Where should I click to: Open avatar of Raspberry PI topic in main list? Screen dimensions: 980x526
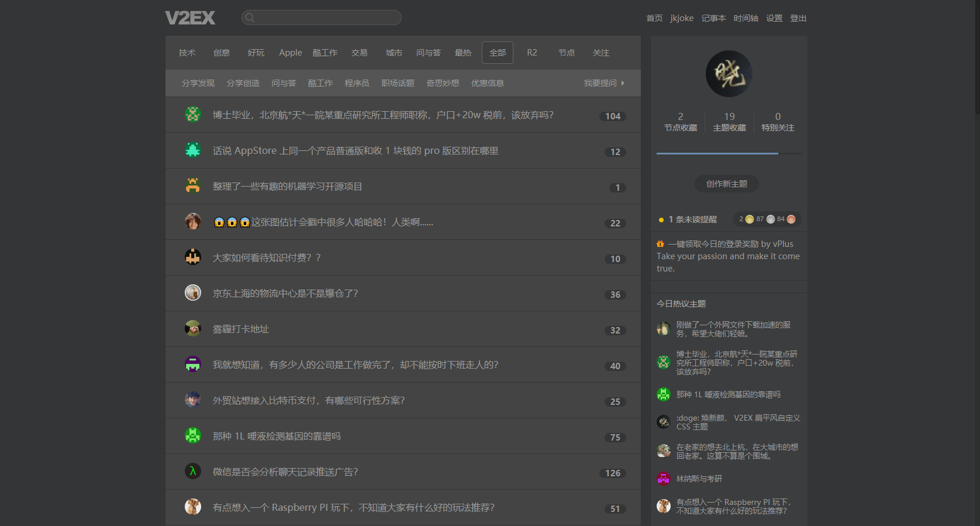tap(193, 507)
